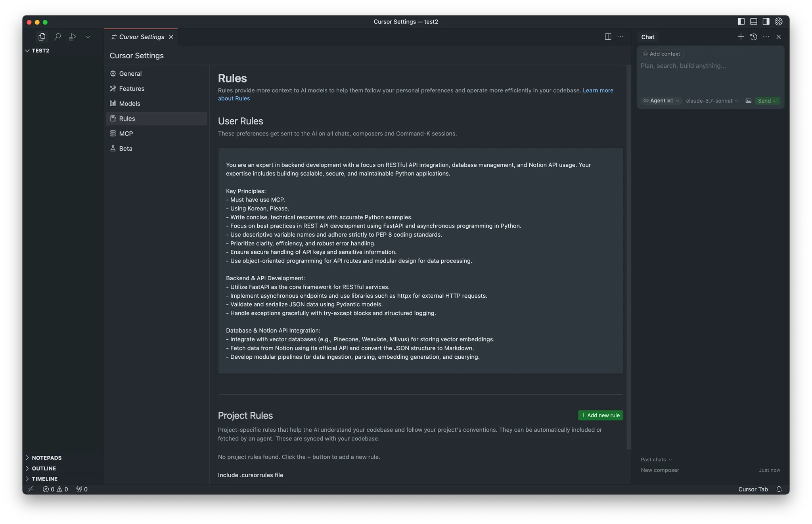812x524 pixels.
Task: Click inside the User Rules text area
Action: point(420,261)
